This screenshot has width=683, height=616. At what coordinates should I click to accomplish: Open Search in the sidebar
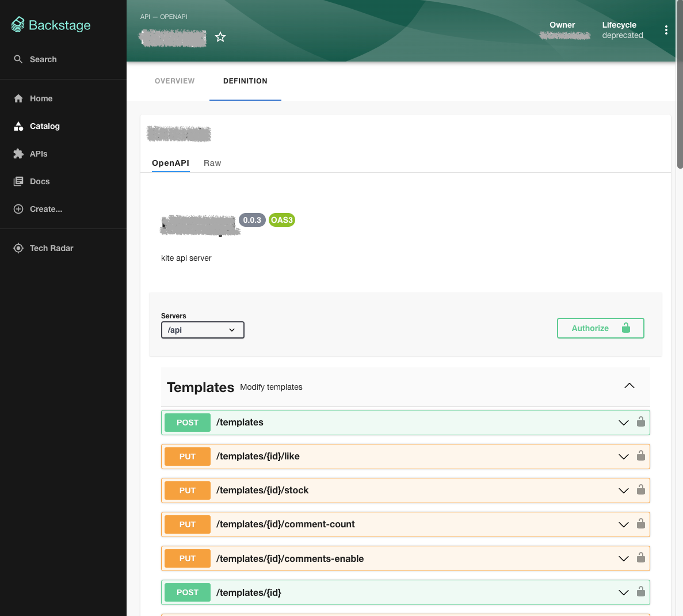pos(35,59)
